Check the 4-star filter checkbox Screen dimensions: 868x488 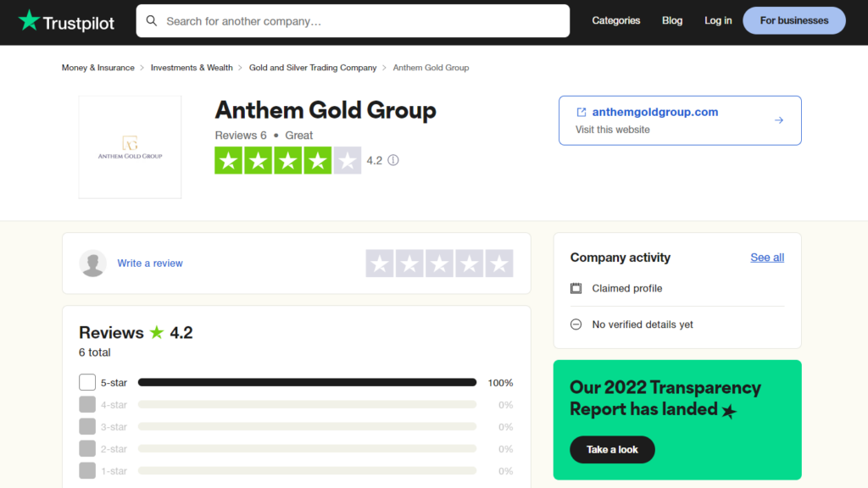(87, 404)
